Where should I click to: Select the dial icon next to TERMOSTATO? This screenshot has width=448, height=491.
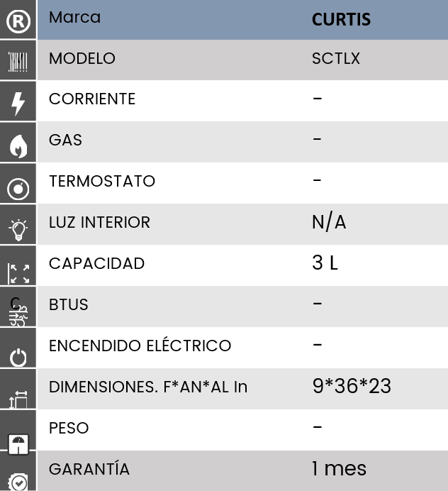[18, 189]
